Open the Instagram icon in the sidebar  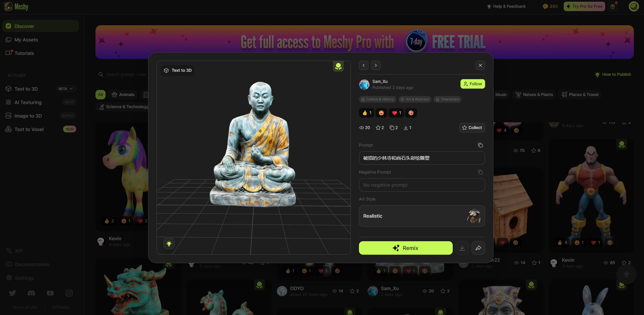coord(69,293)
